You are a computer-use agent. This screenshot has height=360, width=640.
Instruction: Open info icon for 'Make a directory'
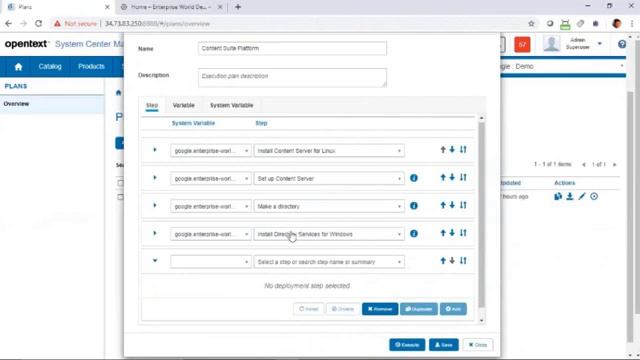coord(413,206)
